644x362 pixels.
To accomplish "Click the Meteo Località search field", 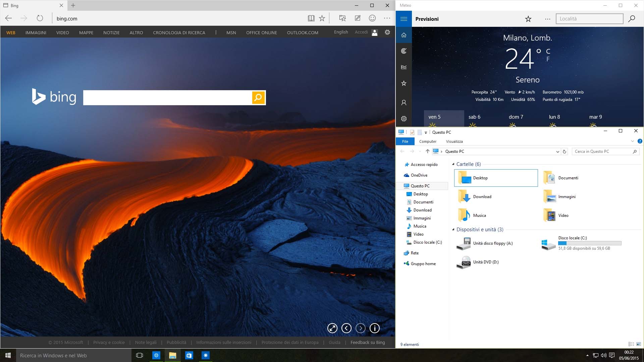I will (x=589, y=19).
